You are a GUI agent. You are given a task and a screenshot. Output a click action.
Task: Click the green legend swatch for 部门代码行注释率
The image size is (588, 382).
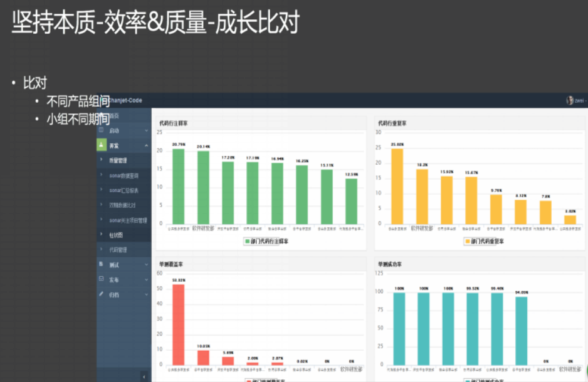tap(247, 241)
